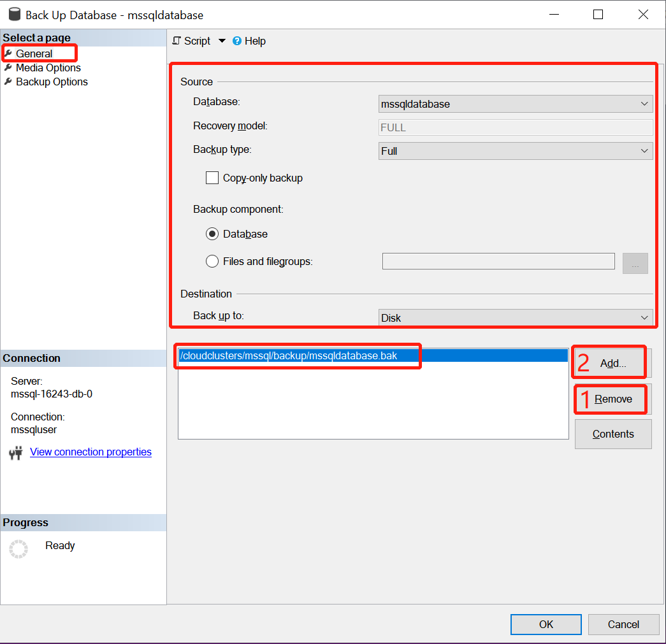Click the Script icon in toolbar

177,41
